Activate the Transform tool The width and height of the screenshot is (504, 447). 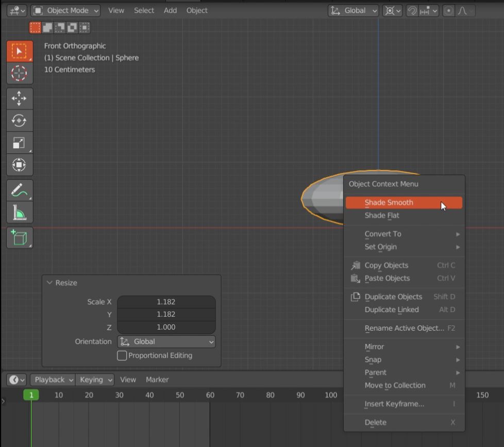(19, 165)
